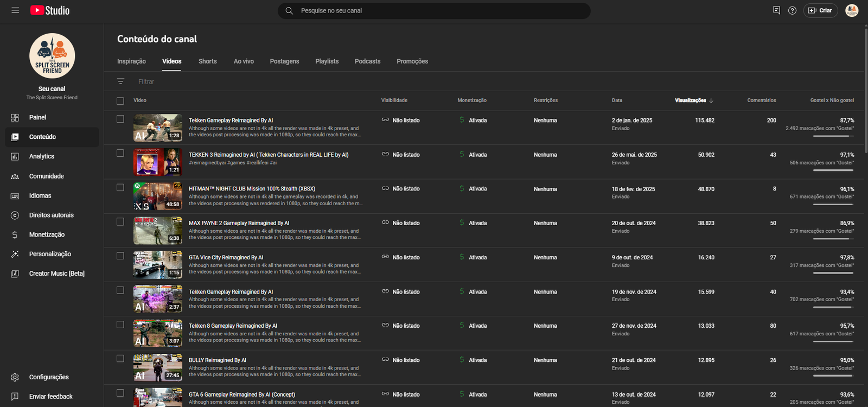This screenshot has height=407, width=868.
Task: Check the Tekken 8 Gameplay Reimagined checkbox
Action: coord(120,325)
